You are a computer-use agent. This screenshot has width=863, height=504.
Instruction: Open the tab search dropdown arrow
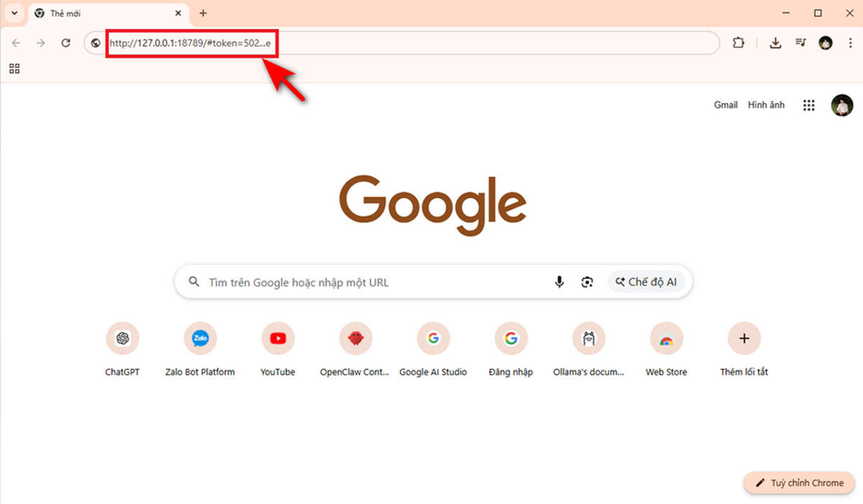[x=14, y=13]
